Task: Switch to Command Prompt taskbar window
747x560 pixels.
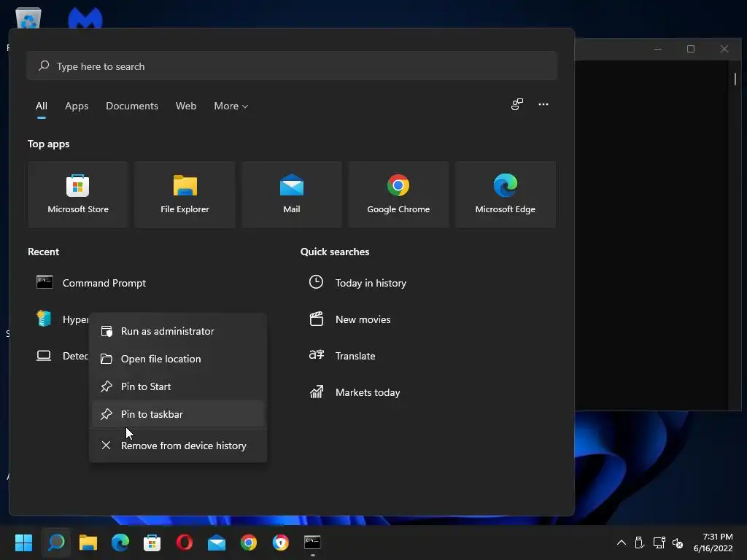Action: (x=312, y=542)
